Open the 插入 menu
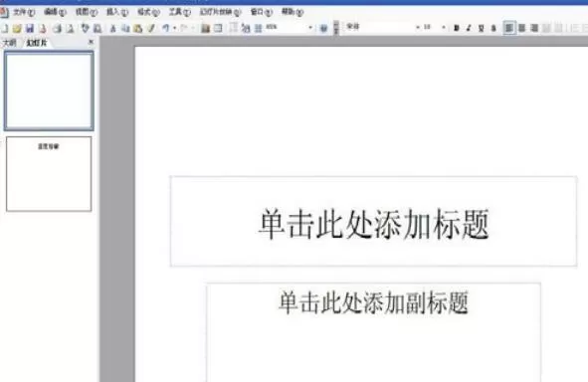 click(117, 12)
